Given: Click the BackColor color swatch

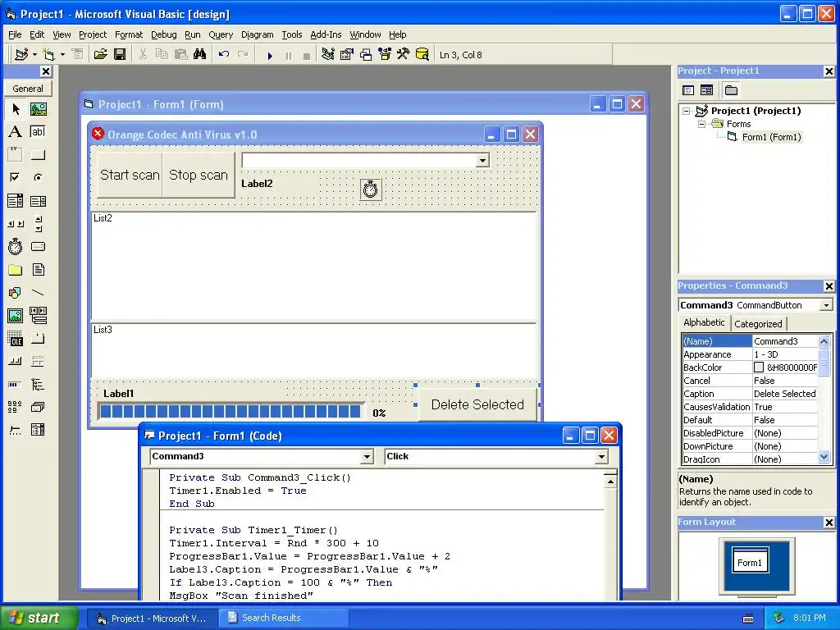Looking at the screenshot, I should click(759, 367).
